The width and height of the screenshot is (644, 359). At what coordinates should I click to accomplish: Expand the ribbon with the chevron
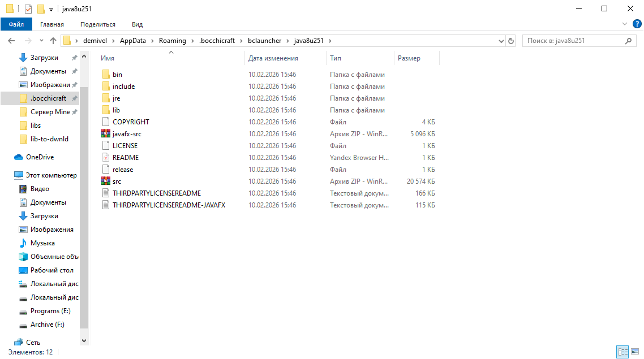pyautogui.click(x=625, y=24)
